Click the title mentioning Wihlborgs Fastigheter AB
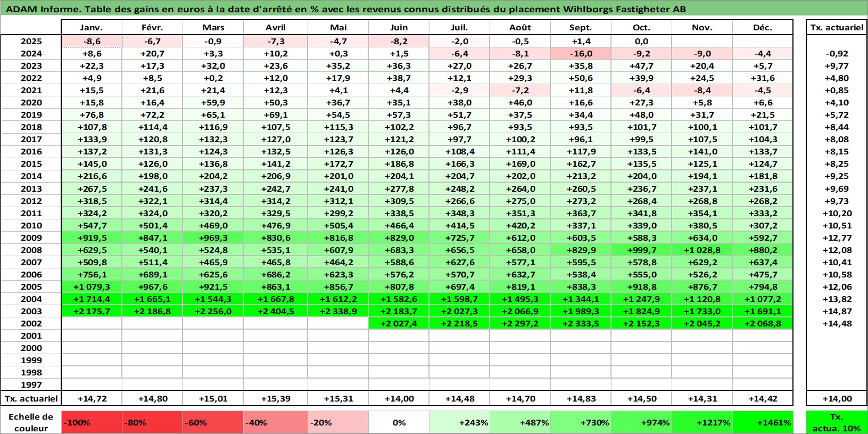Screen dimensions: 868x434 [x=346, y=9]
